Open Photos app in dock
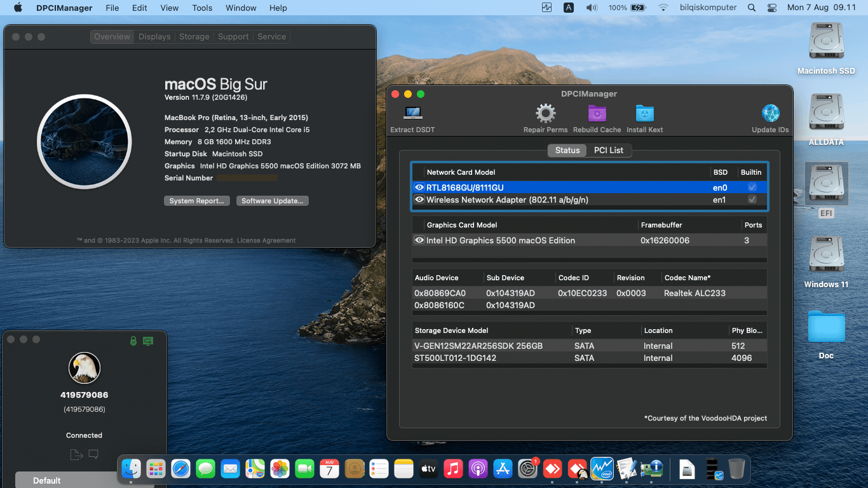This screenshot has height=488, width=868. (280, 469)
